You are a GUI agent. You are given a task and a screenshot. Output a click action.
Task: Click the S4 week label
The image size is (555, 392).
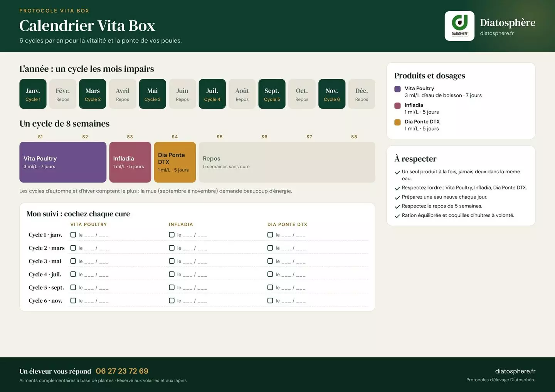(x=175, y=137)
